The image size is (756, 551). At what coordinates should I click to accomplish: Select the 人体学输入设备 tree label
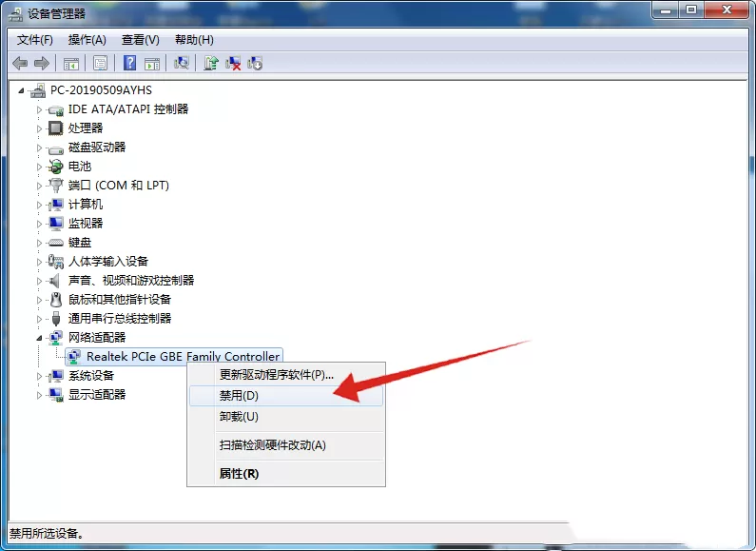point(108,262)
